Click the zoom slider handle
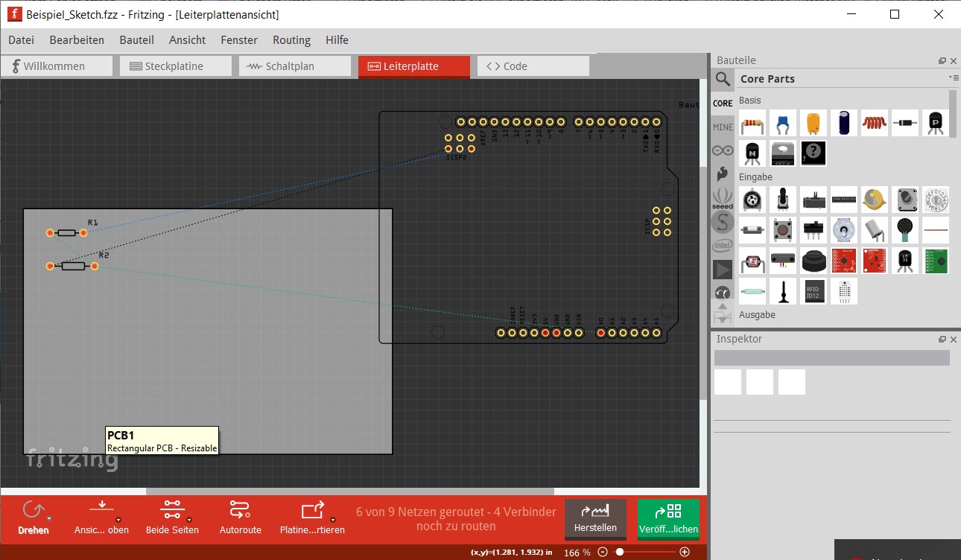 point(619,553)
